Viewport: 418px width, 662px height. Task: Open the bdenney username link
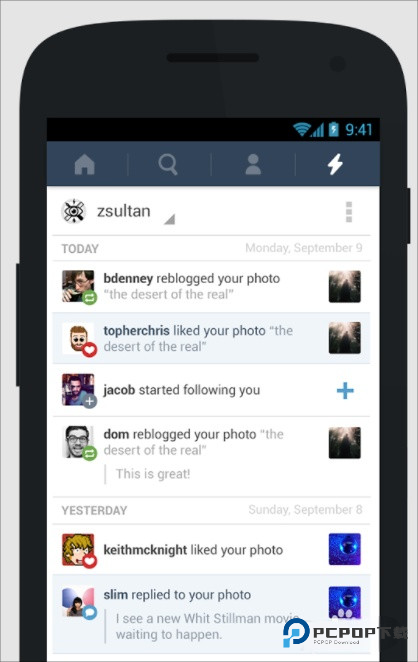(x=128, y=279)
